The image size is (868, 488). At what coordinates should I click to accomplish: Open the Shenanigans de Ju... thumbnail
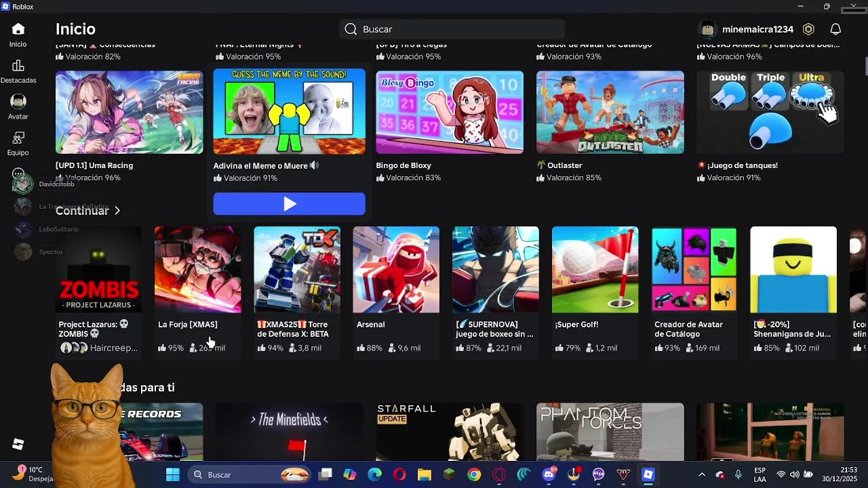pyautogui.click(x=793, y=270)
